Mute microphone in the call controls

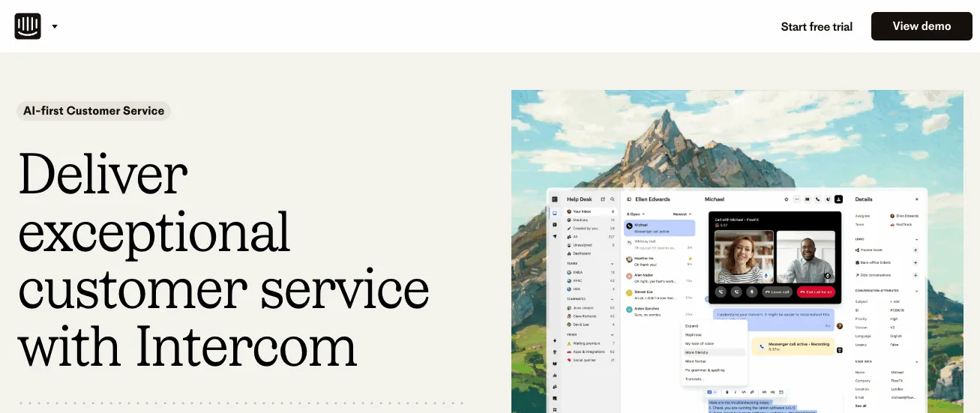[x=751, y=292]
